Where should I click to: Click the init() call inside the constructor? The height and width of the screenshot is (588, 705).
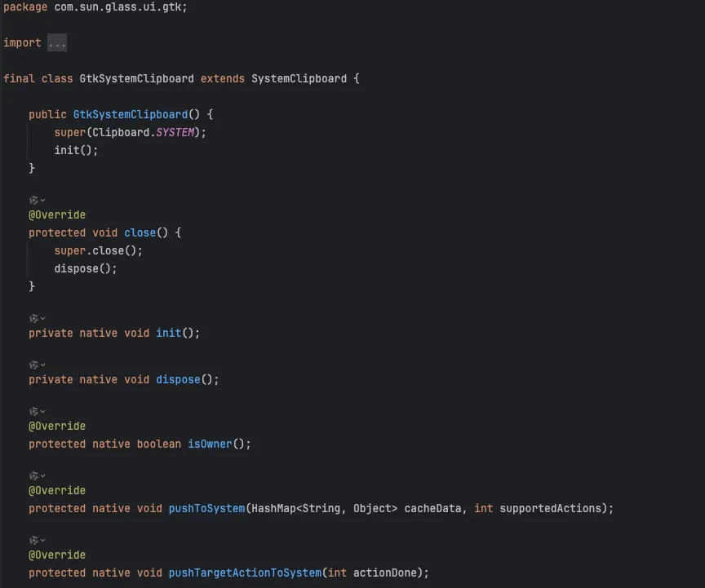(x=76, y=150)
